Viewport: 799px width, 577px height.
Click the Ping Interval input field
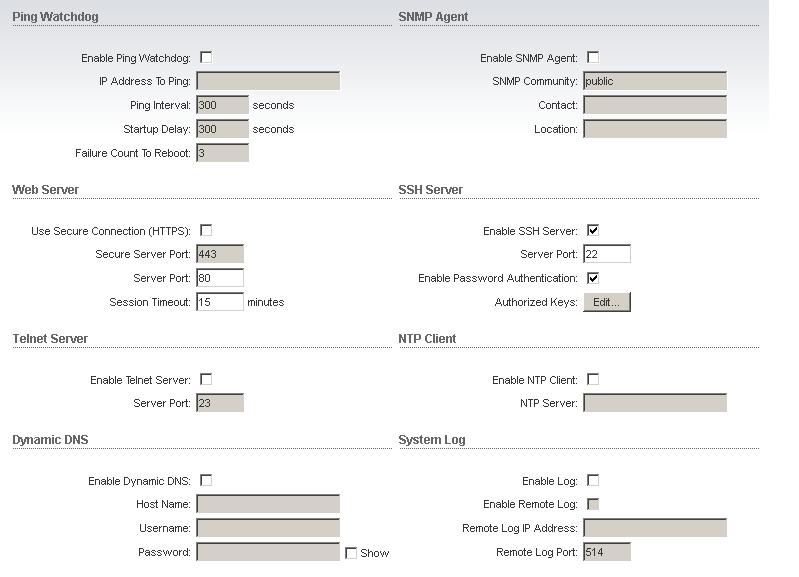(222, 106)
